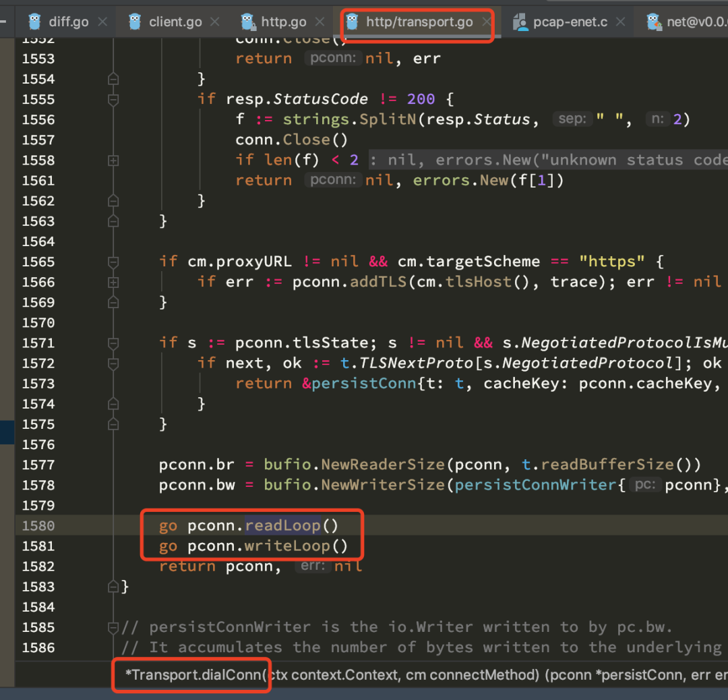
Task: Click the &persistConn struct literal
Action: (x=359, y=384)
